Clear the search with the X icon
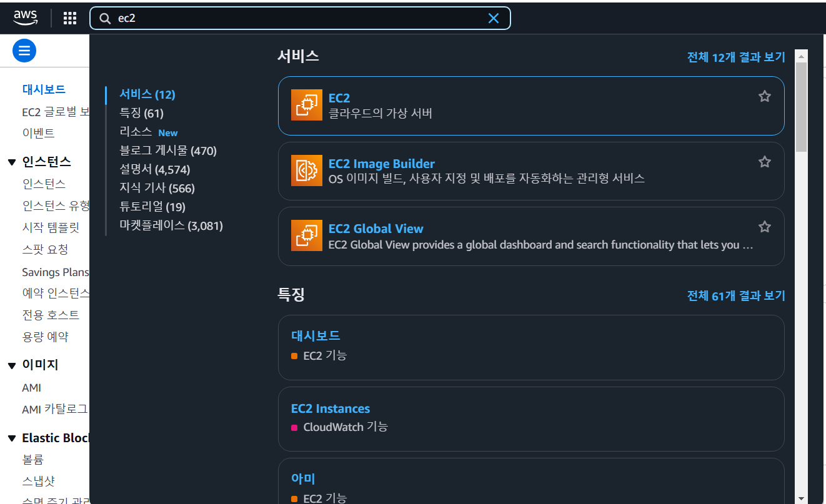 point(494,18)
